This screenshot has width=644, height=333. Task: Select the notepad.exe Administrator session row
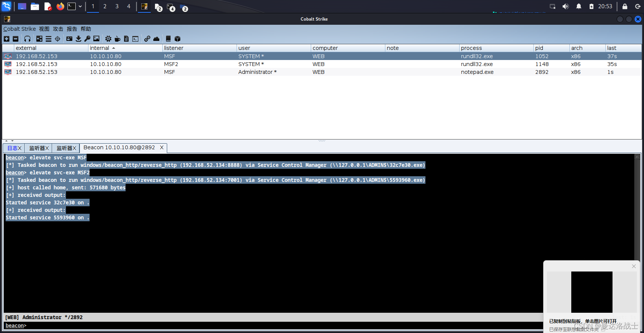click(322, 72)
